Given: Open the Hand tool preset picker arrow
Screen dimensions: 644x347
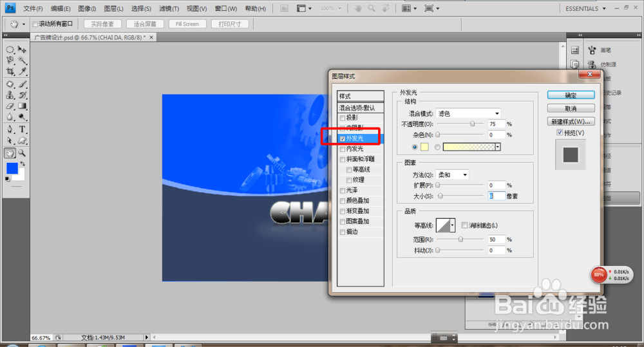Looking at the screenshot, I should 23,24.
